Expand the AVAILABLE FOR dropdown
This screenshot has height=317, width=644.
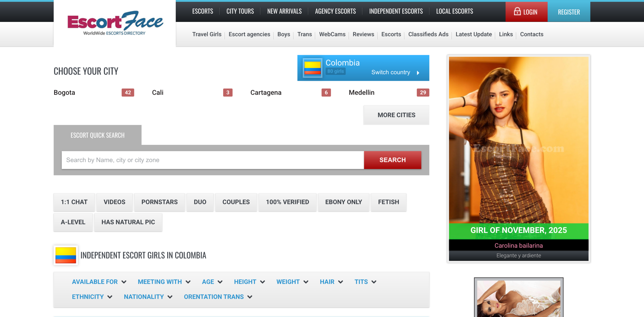pos(99,282)
